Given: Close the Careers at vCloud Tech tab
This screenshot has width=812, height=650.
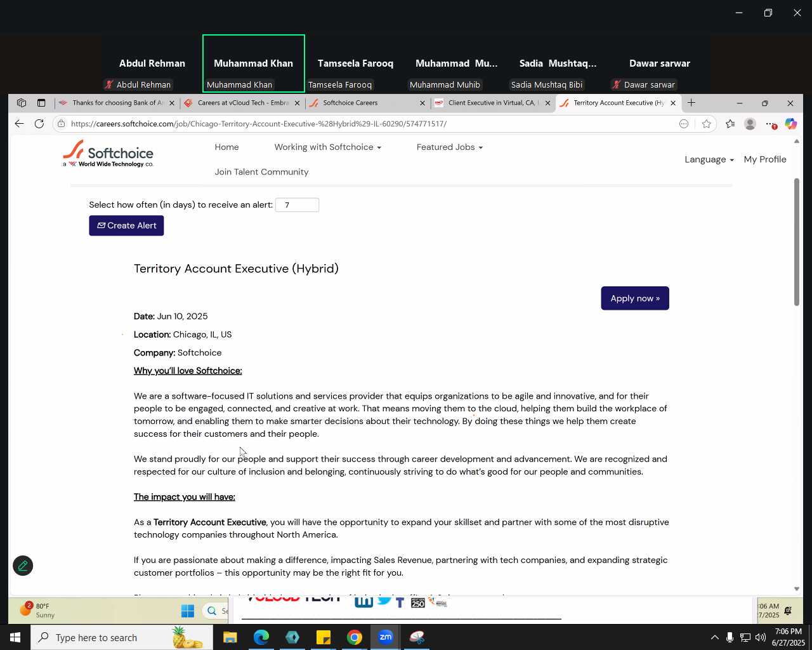Looking at the screenshot, I should point(297,103).
